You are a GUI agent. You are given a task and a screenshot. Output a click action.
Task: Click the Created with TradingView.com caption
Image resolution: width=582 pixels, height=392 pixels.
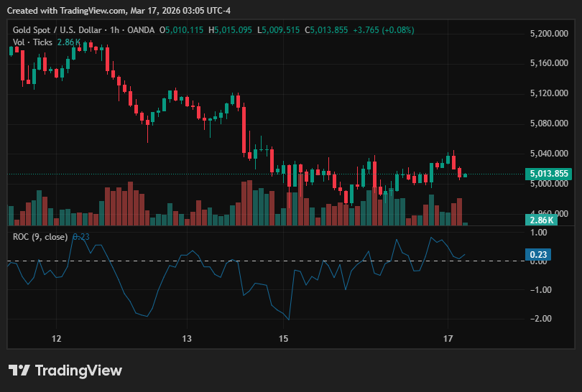119,10
